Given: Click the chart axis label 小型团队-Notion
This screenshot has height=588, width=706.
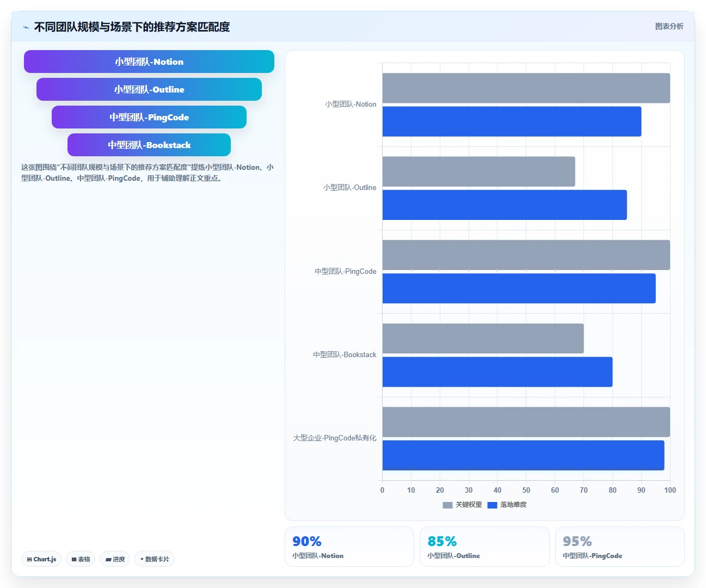Looking at the screenshot, I should click(x=351, y=104).
